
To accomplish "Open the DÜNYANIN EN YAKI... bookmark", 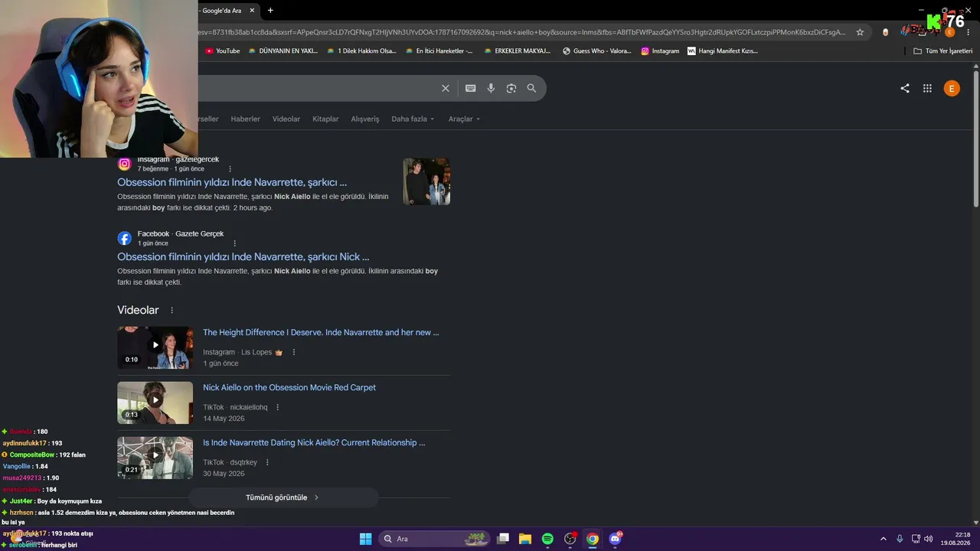I will tap(283, 51).
